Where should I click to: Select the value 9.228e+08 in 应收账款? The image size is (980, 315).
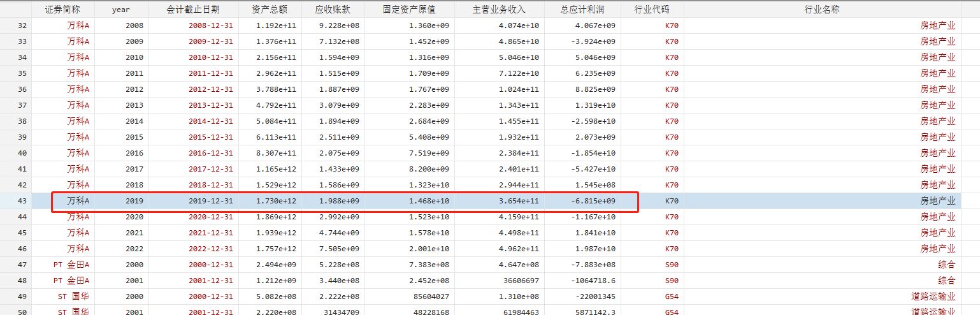tap(339, 26)
